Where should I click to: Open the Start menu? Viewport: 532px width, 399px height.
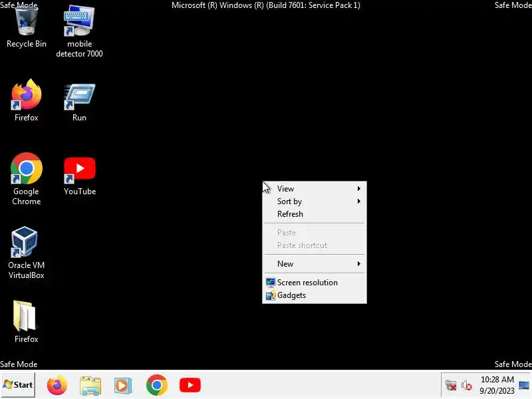pos(18,385)
